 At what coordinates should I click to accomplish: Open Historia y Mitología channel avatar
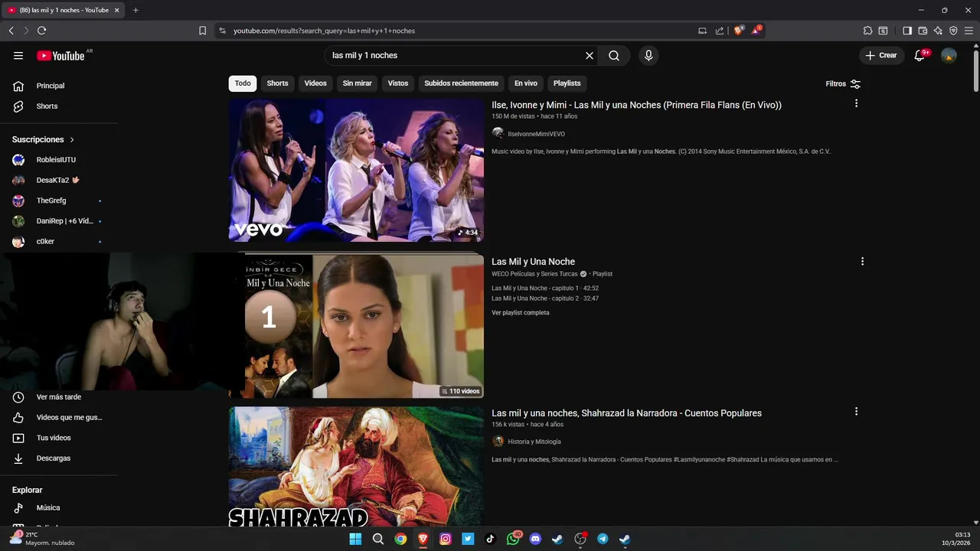(x=498, y=441)
